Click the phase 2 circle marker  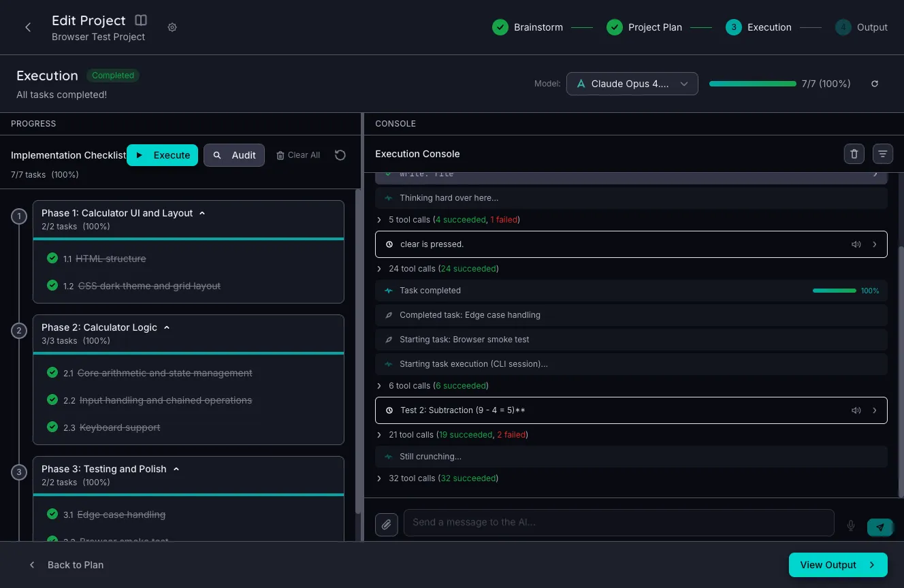(19, 331)
